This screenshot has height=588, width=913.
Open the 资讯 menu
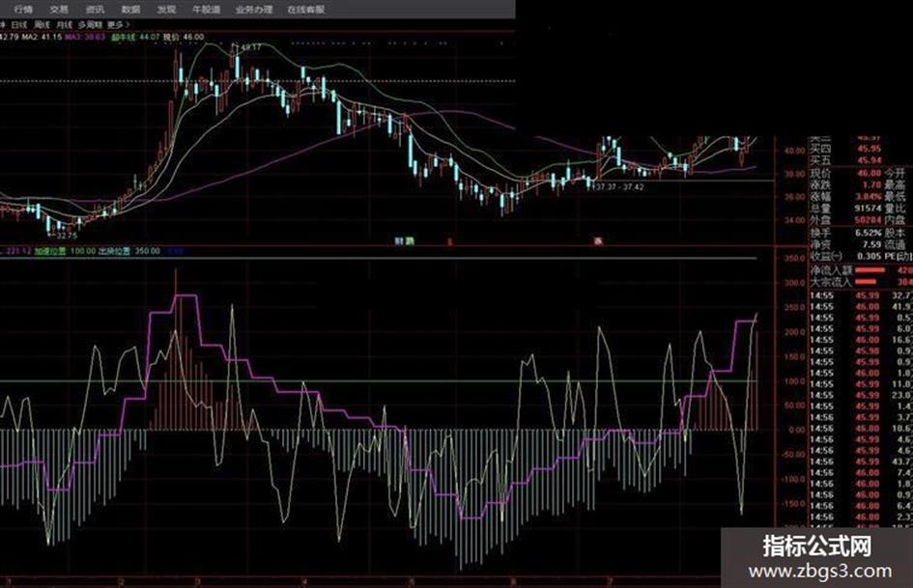[95, 10]
